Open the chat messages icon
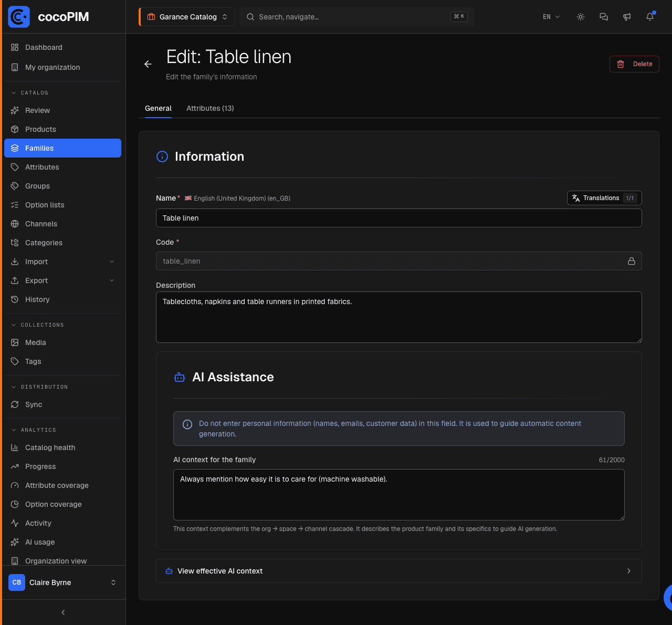The width and height of the screenshot is (672, 625). point(604,17)
